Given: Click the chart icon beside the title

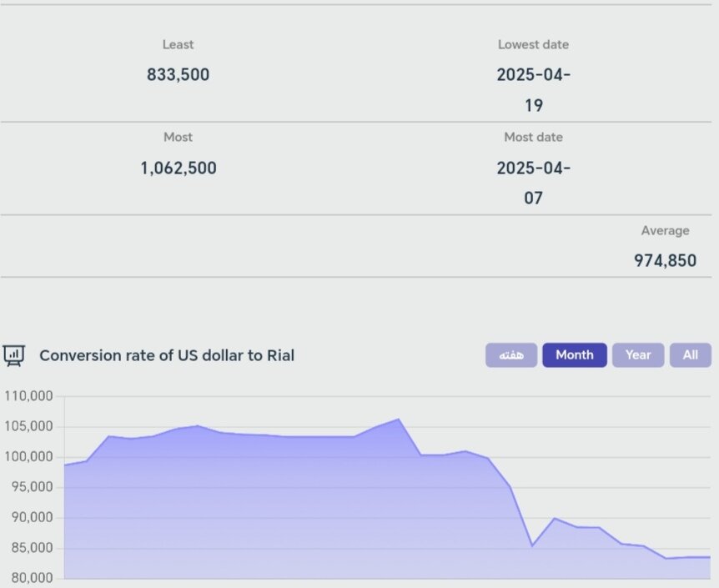Looking at the screenshot, I should (x=13, y=355).
